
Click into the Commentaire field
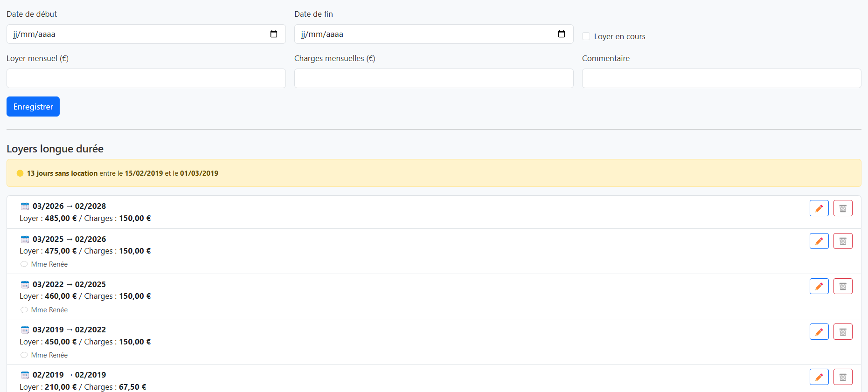click(x=721, y=78)
